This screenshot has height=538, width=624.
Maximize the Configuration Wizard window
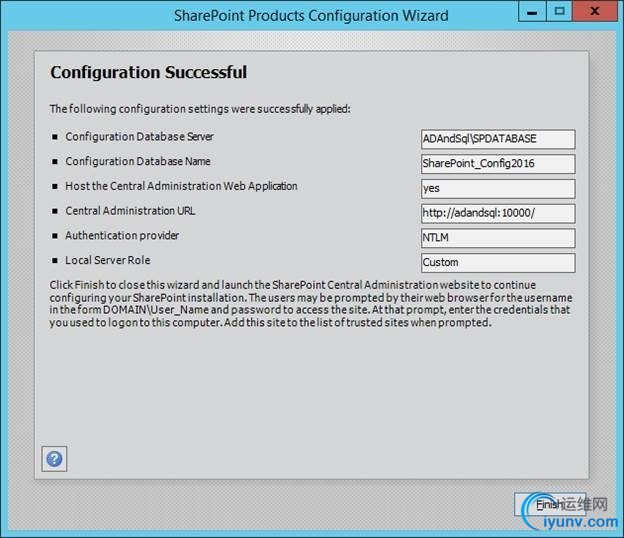pyautogui.click(x=559, y=11)
